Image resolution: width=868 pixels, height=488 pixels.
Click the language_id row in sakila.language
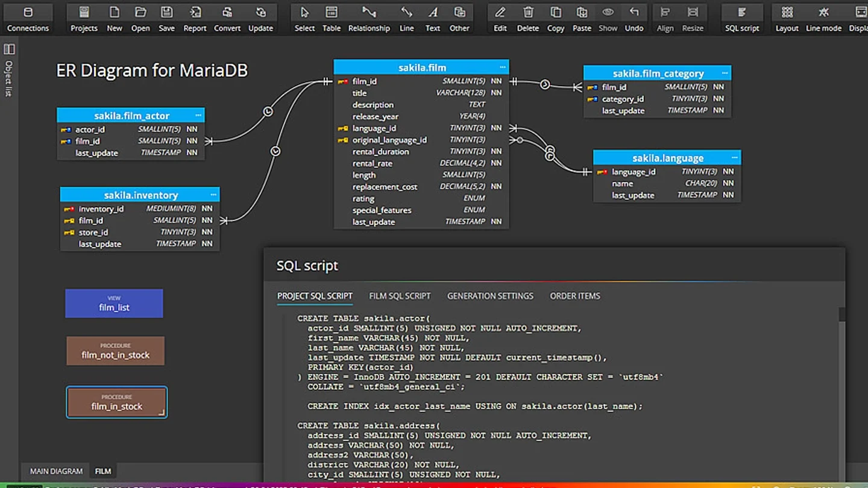[x=667, y=172]
